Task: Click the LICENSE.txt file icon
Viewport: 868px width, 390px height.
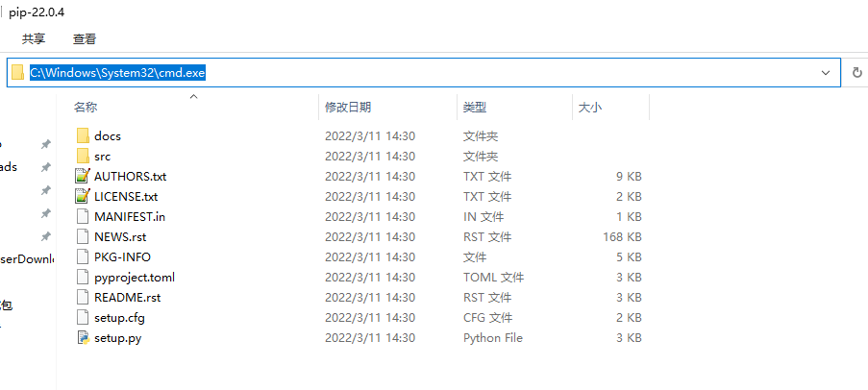Action: point(83,196)
